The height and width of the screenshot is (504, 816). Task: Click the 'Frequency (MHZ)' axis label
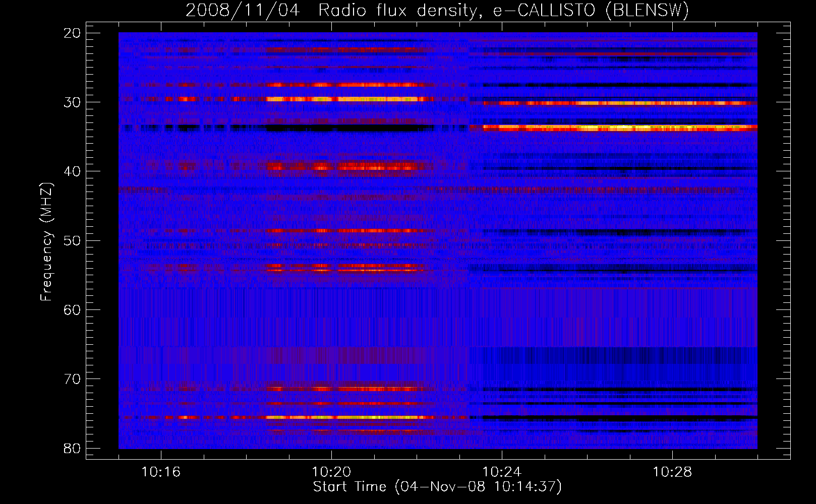pyautogui.click(x=46, y=242)
